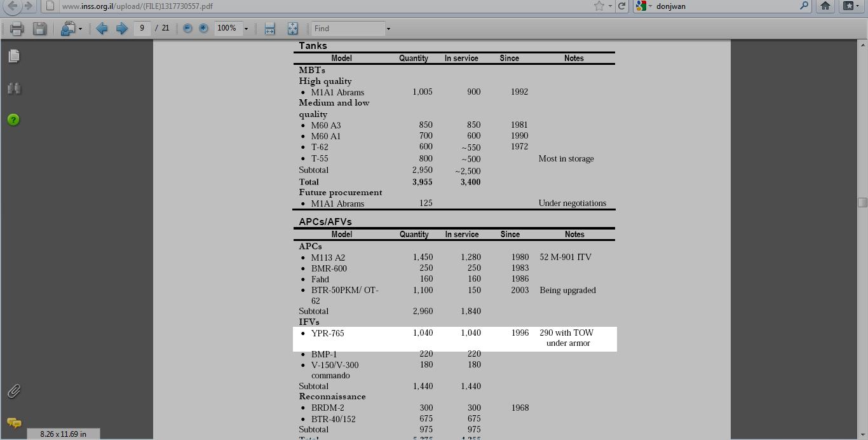868x440 pixels.
Task: Select the M60 A1 row label
Action: point(326,136)
